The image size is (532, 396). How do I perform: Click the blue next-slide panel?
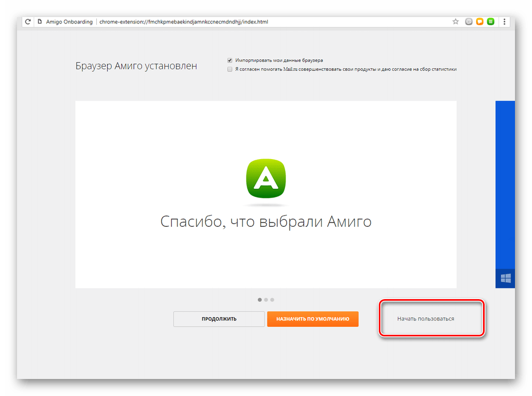coord(505,186)
